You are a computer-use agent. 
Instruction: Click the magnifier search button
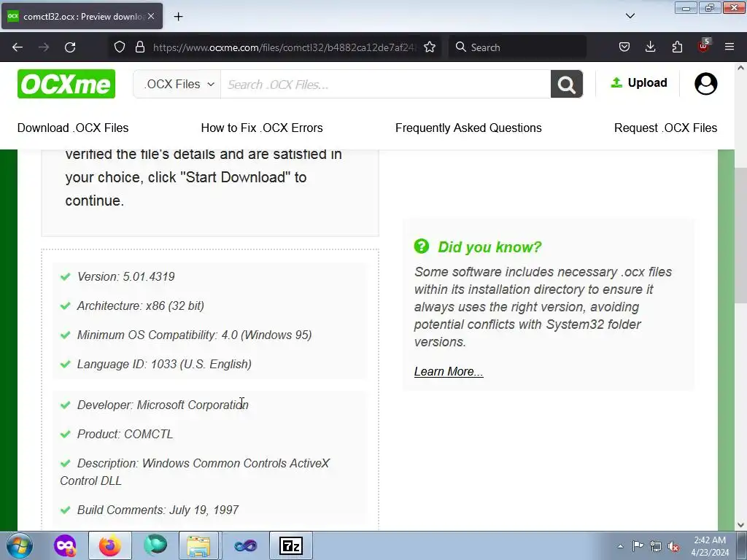(x=566, y=84)
